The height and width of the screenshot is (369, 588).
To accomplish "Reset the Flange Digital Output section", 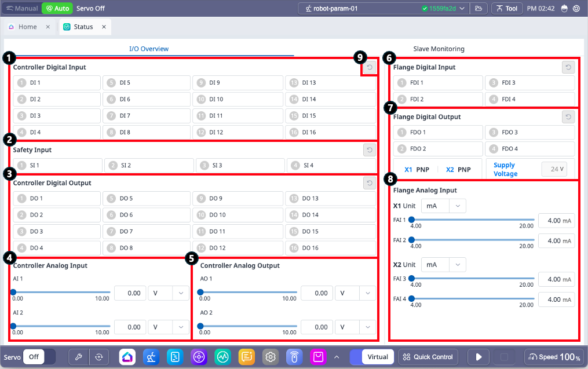I will coord(568,117).
